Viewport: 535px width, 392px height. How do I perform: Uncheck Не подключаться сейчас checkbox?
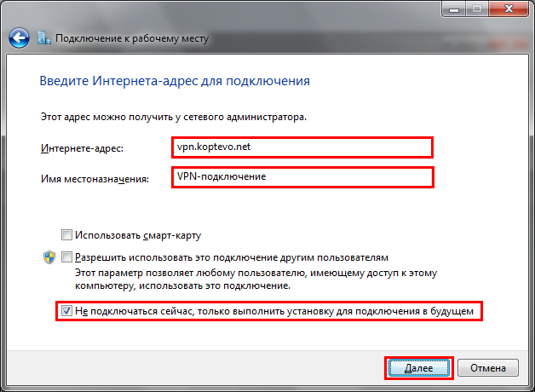point(66,311)
